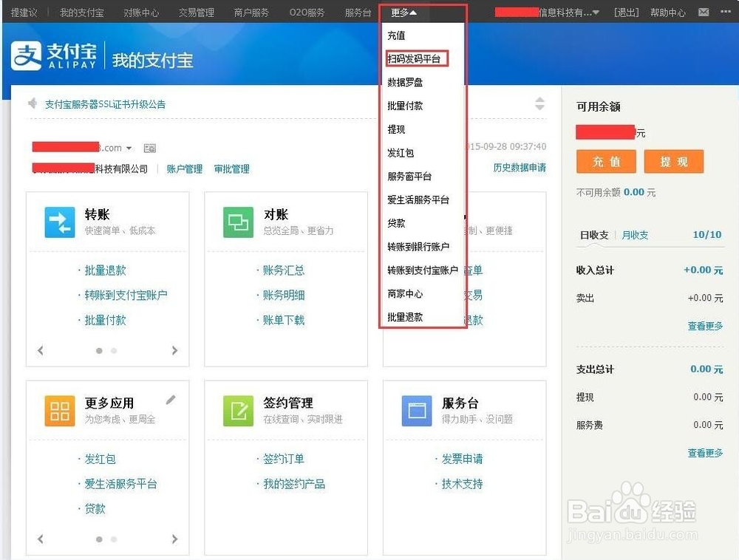This screenshot has width=739, height=560.
Task: Click 退出 to log out
Action: tap(627, 13)
